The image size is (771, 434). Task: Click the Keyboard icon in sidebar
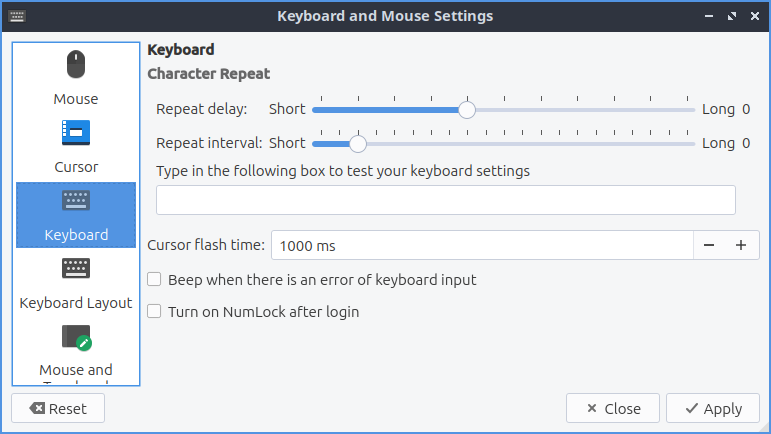pos(76,200)
